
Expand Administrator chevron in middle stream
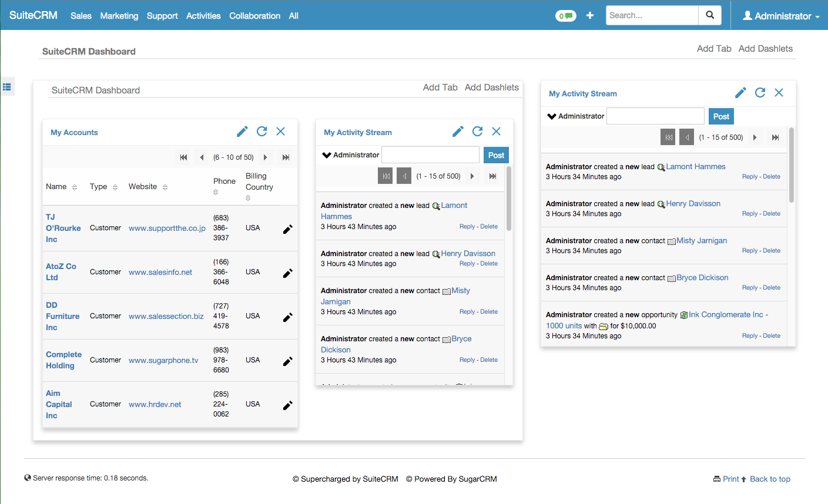click(x=327, y=155)
